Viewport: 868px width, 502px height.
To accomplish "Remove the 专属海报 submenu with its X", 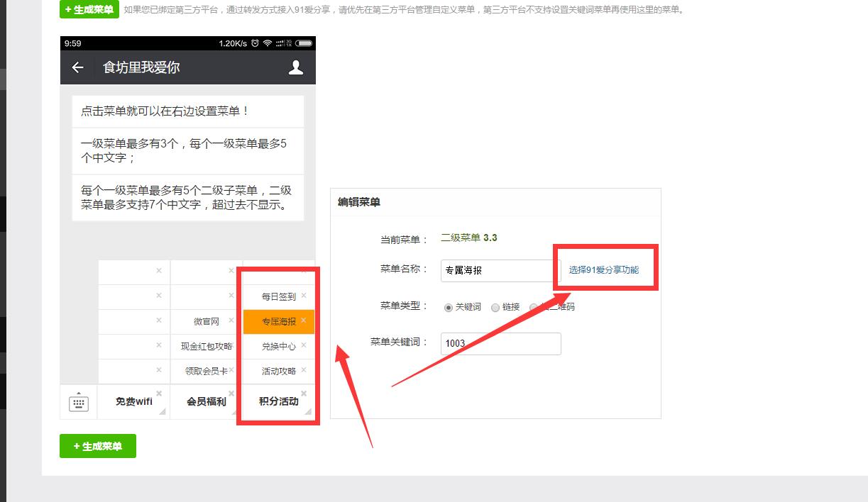I will [304, 320].
